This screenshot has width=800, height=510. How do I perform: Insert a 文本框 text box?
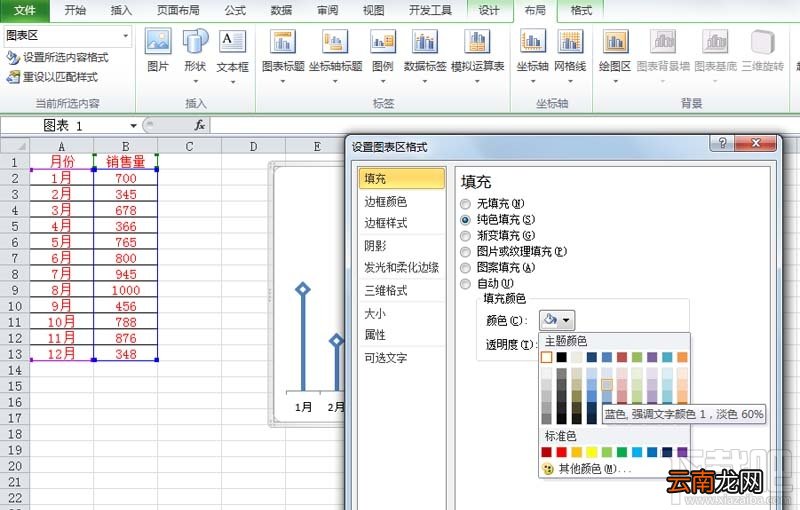tap(233, 55)
